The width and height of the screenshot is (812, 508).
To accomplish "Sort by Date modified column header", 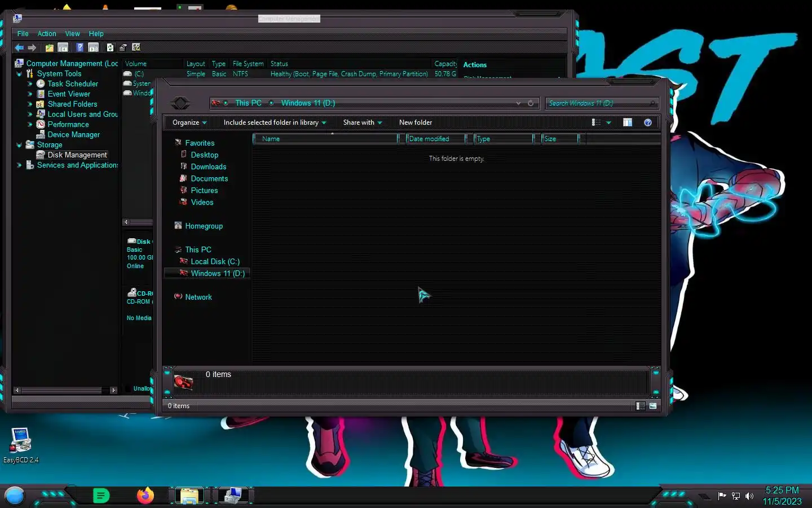I will click(436, 139).
